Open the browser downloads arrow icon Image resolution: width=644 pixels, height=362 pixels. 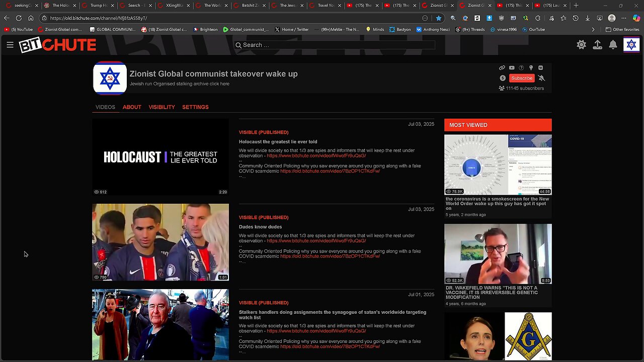pyautogui.click(x=588, y=18)
